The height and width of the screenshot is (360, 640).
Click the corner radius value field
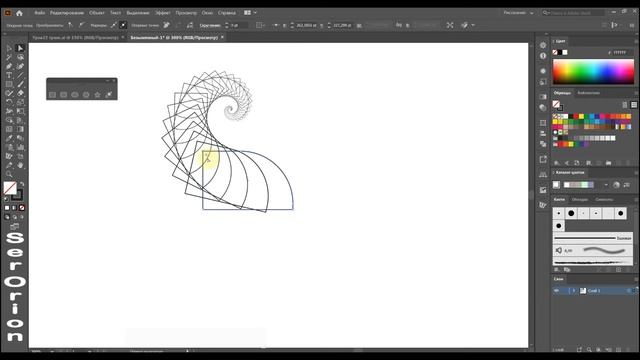click(x=238, y=25)
